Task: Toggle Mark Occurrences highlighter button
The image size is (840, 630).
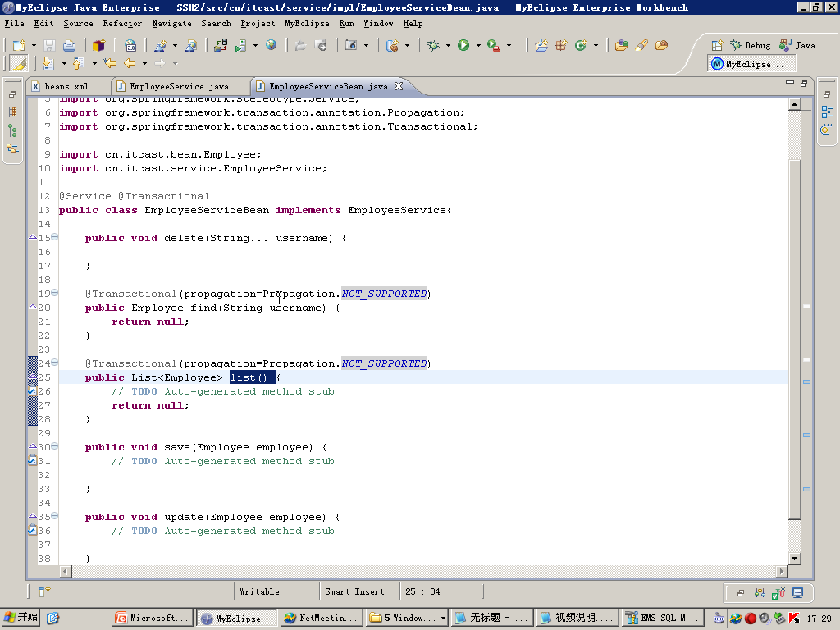Action: pos(19,64)
